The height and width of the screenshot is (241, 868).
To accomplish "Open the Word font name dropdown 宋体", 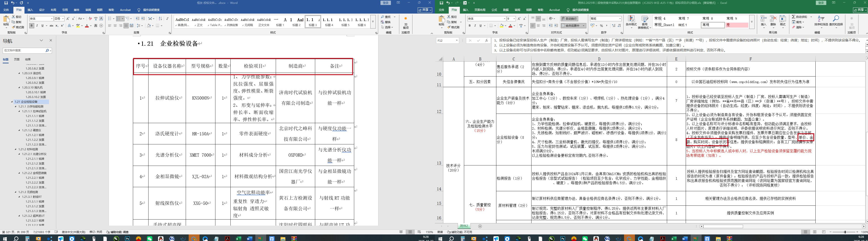I will [x=51, y=19].
